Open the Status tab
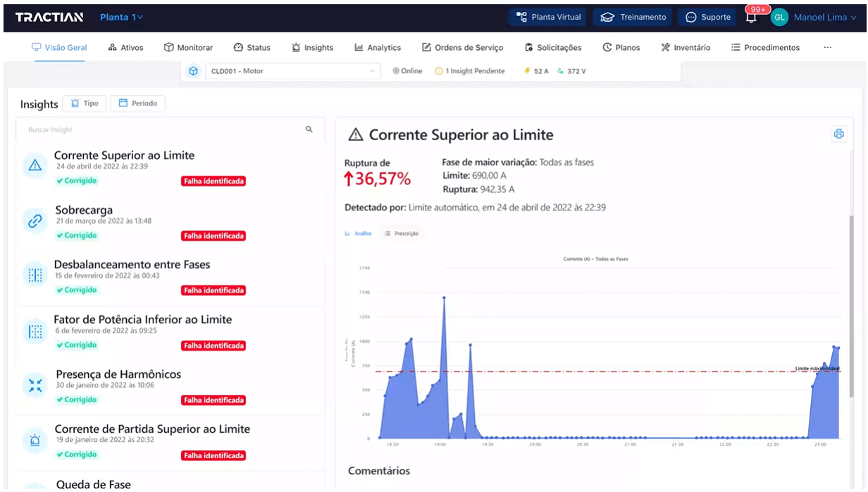This screenshot has width=868, height=492. (252, 47)
